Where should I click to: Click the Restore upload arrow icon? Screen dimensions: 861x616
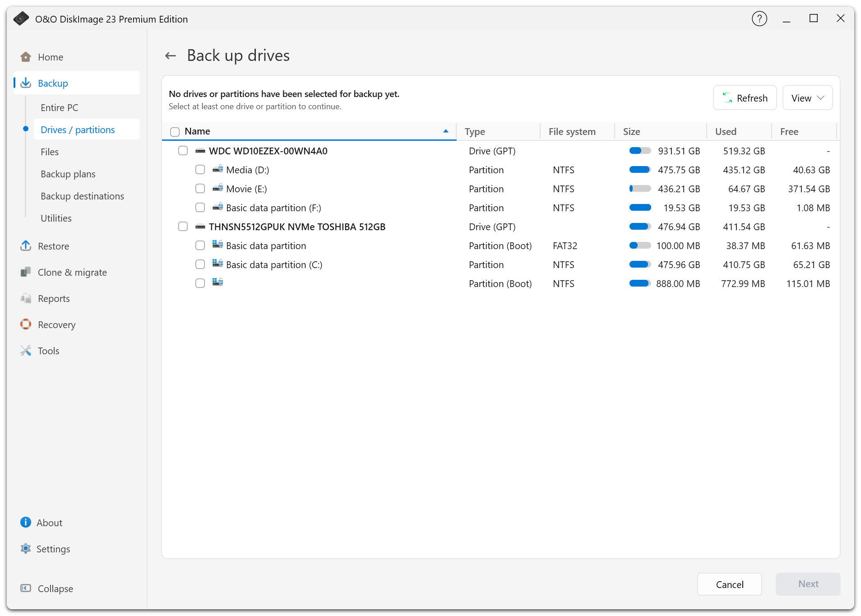pos(26,246)
